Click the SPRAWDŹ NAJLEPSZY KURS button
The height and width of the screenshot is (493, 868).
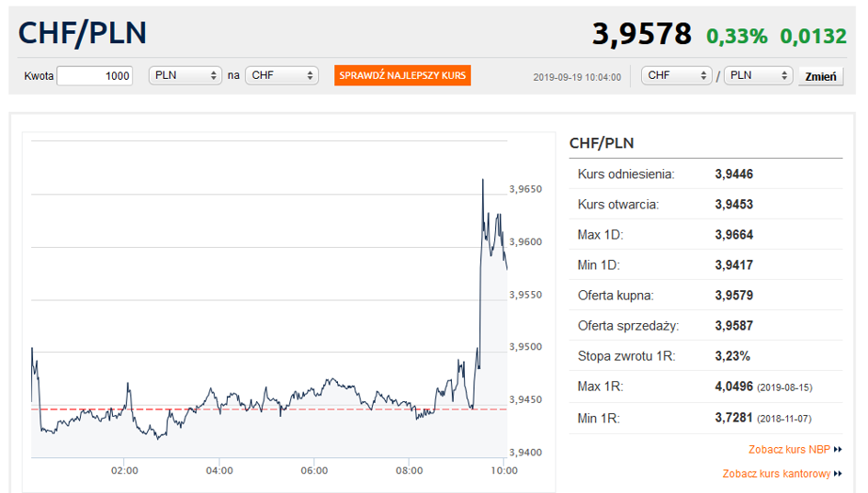[402, 75]
